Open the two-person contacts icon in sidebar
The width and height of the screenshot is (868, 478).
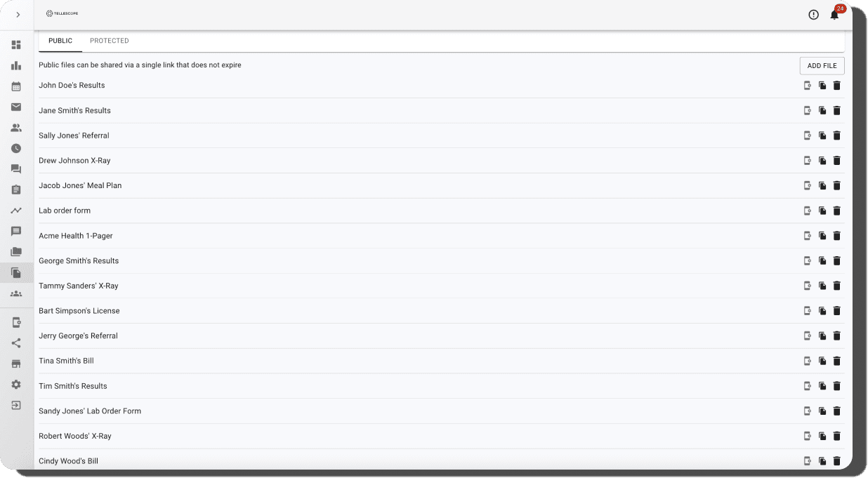(x=16, y=128)
